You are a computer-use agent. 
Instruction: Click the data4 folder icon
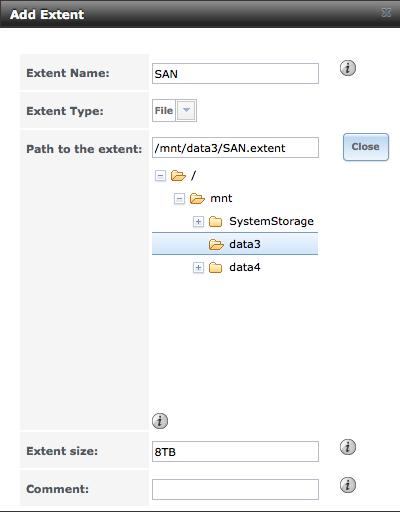tap(216, 268)
